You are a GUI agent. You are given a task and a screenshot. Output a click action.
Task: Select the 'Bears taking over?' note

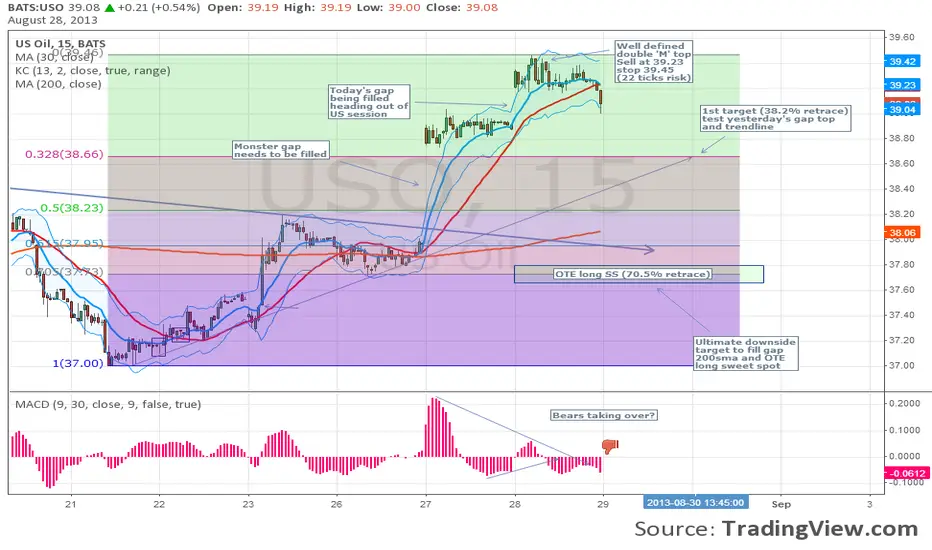click(603, 415)
